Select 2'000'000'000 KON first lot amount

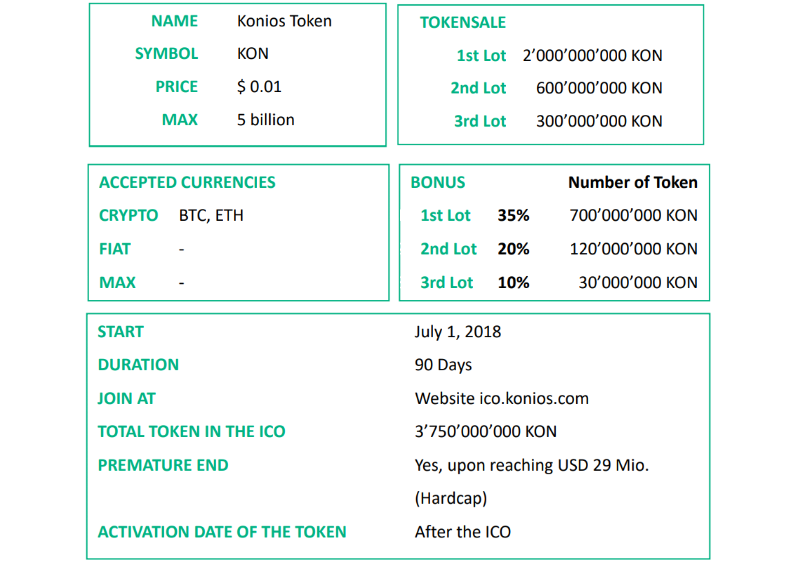(592, 55)
